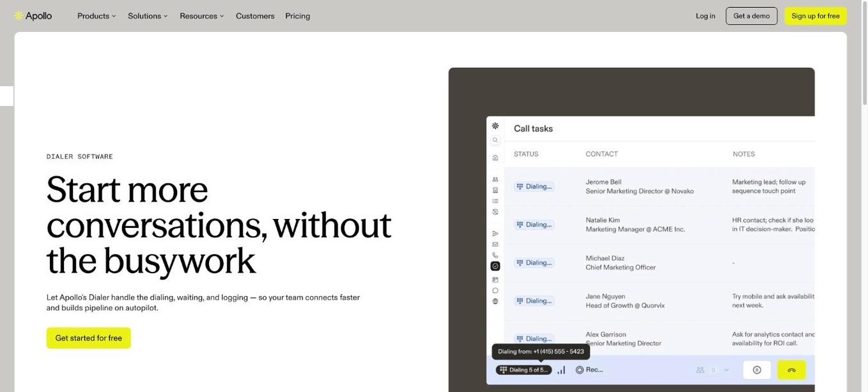Open the Pricing page
The width and height of the screenshot is (868, 392).
(298, 16)
